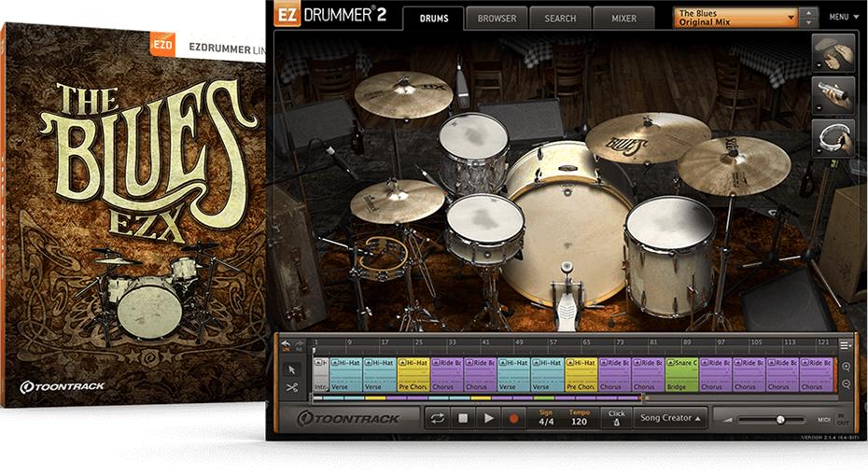The height and width of the screenshot is (474, 868).
Task: Toggle the metronome Click
Action: (616, 418)
